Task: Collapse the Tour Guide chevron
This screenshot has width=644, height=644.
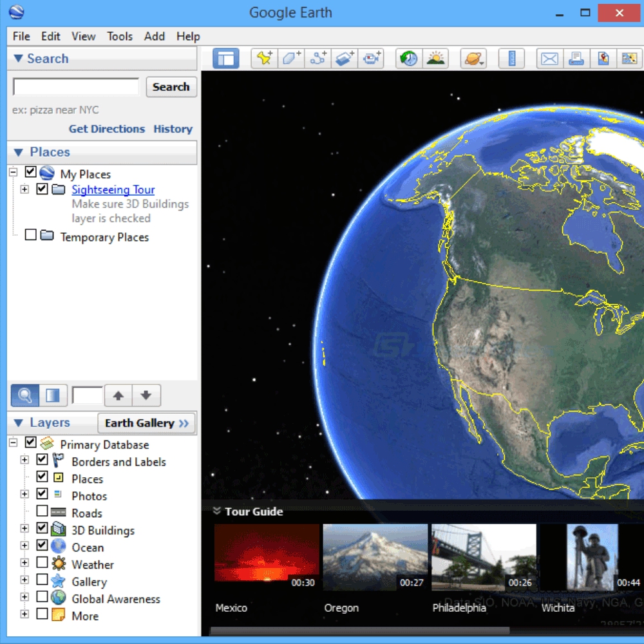Action: click(x=216, y=511)
